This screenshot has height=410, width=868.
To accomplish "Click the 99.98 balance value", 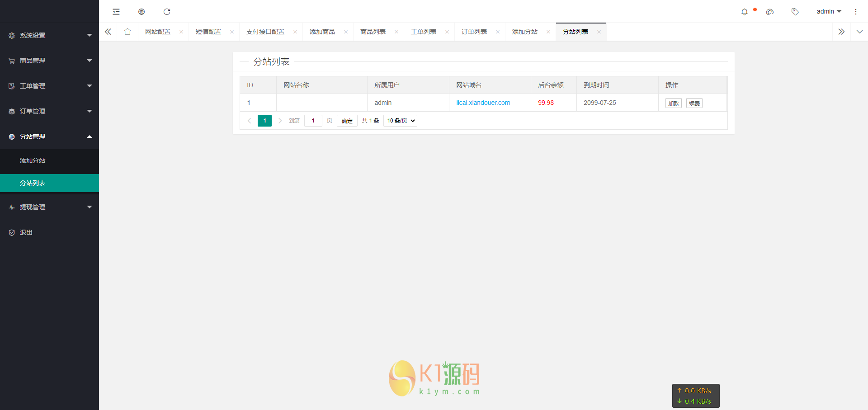I will pos(546,103).
